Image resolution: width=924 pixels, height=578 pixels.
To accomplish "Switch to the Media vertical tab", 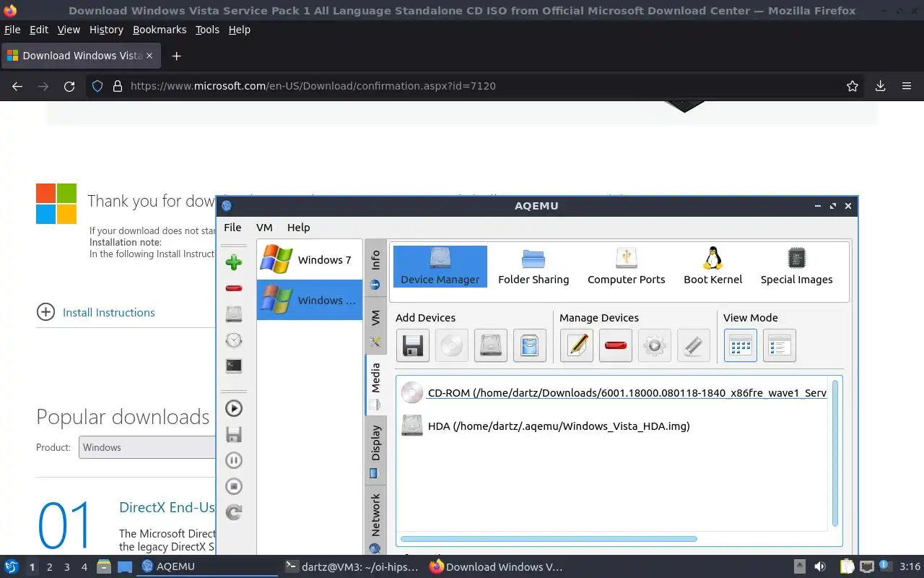I will click(375, 384).
